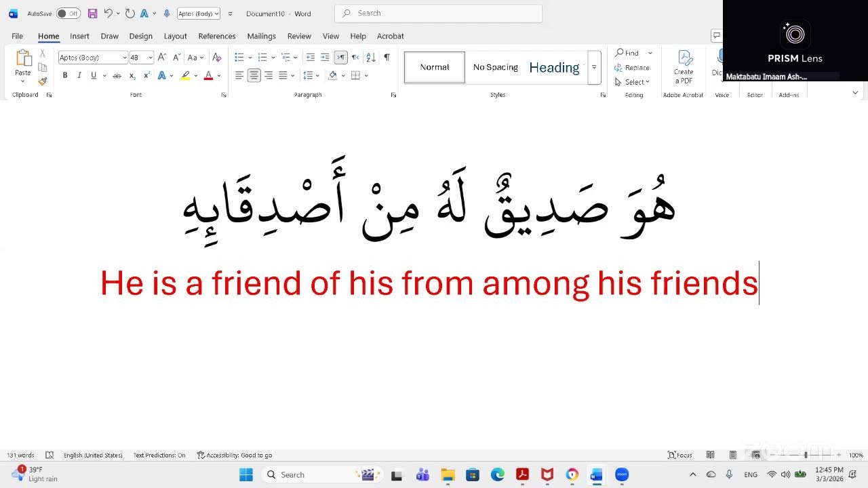This screenshot has height=488, width=868.
Task: Toggle Italic formatting
Action: click(79, 75)
